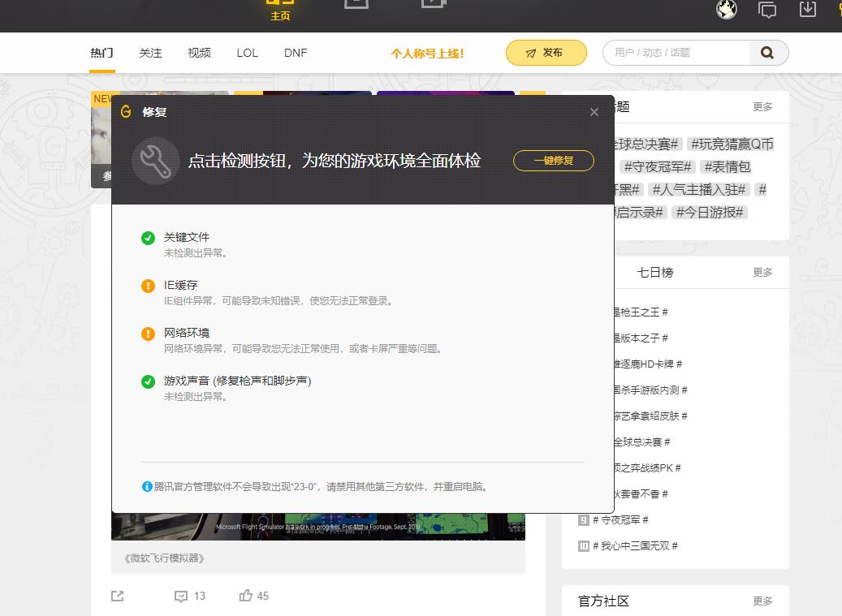Open the 个人称号上线 announcement link

pyautogui.click(x=428, y=53)
